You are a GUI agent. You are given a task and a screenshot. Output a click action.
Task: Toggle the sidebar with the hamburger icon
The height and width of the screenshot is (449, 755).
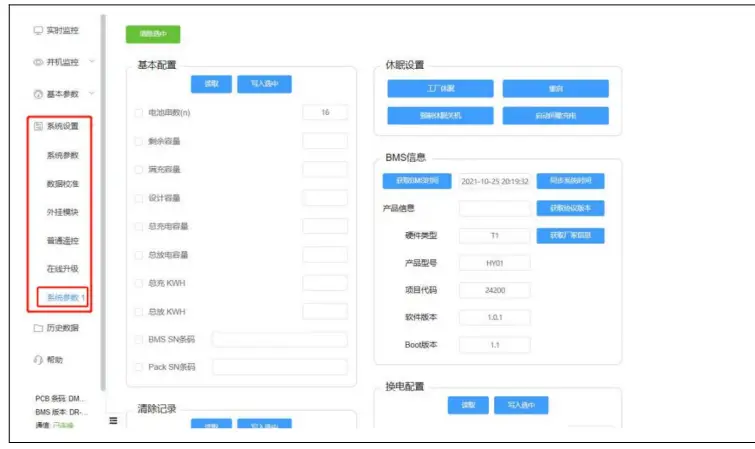[113, 421]
